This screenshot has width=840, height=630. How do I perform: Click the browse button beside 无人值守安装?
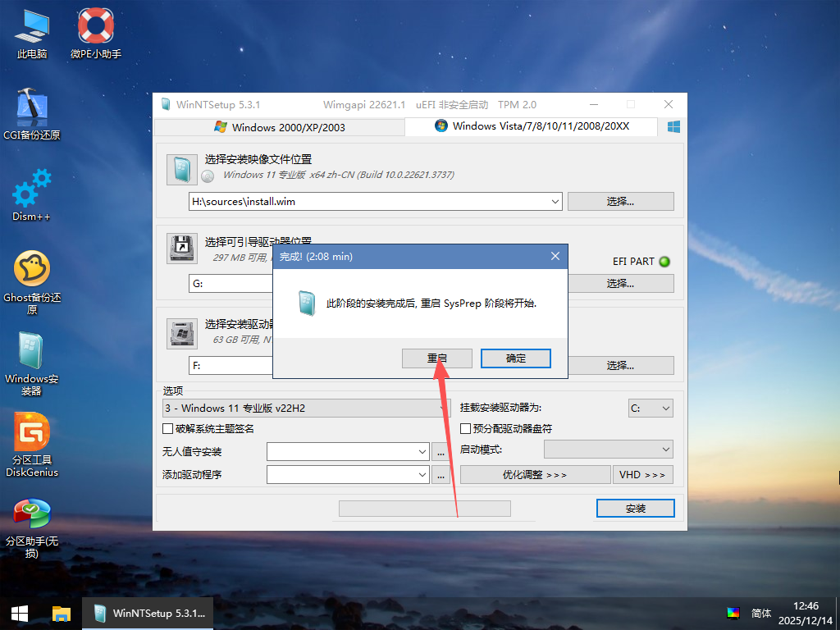pyautogui.click(x=441, y=451)
